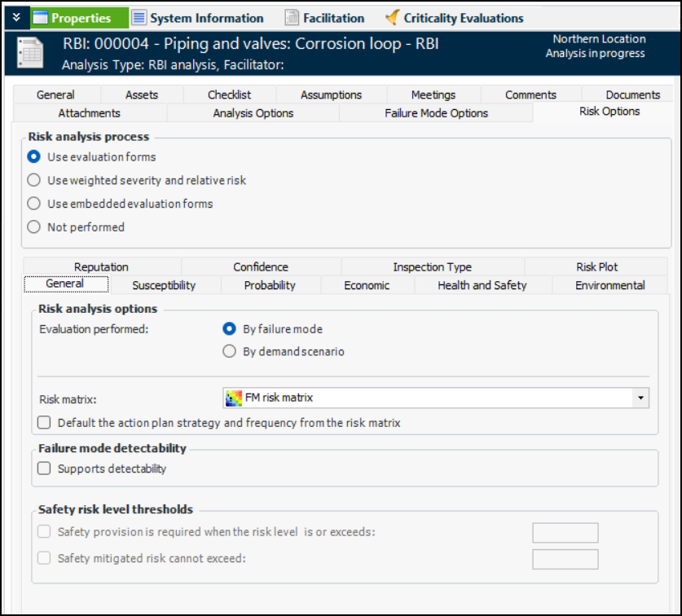Switch to the Failure Mode Options tab
The height and width of the screenshot is (616, 682).
[x=436, y=113]
